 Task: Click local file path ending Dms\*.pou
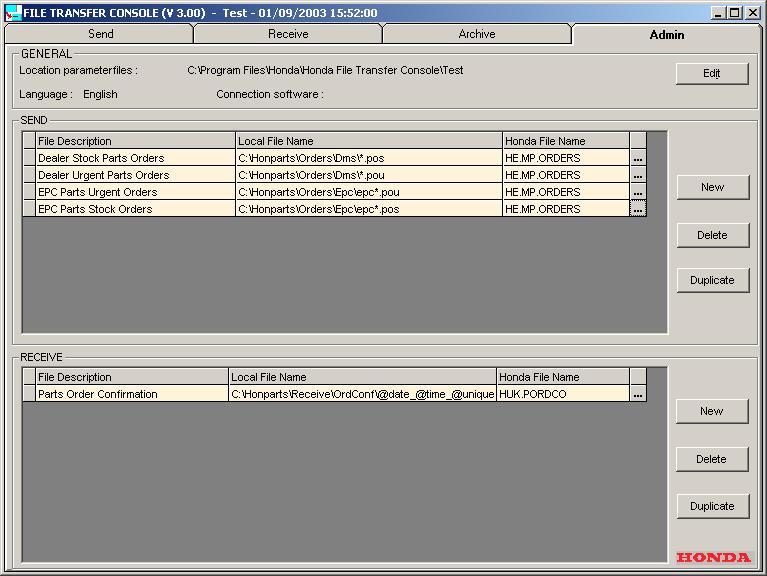369,175
